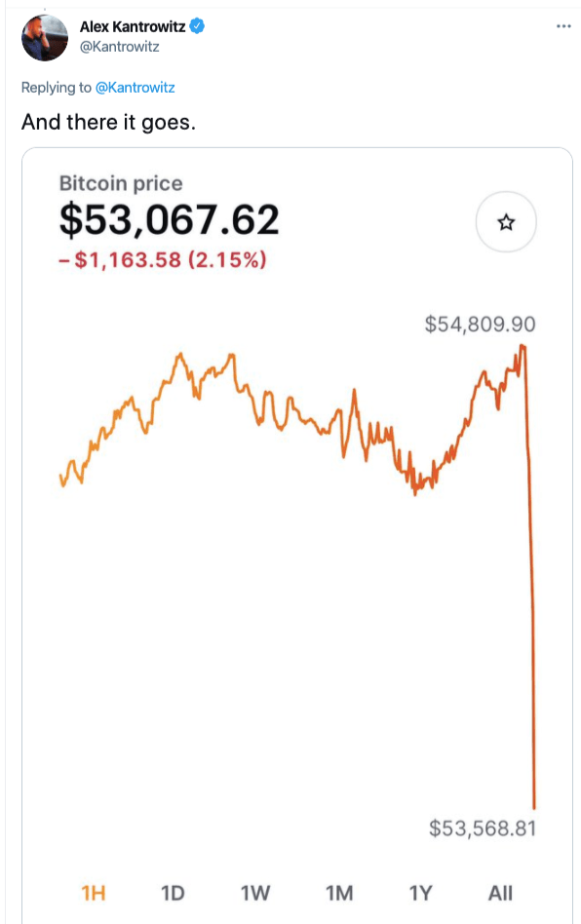Click the $53,067.62 current price
The height and width of the screenshot is (924, 581).
(x=169, y=220)
